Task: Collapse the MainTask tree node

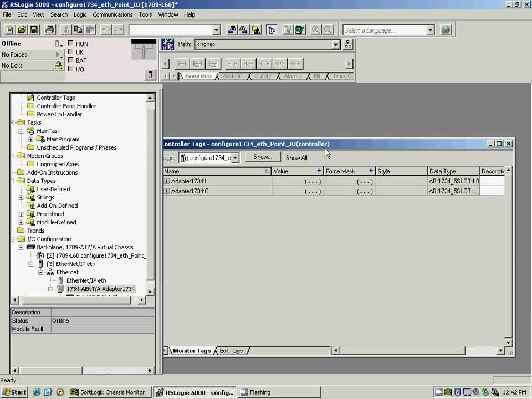Action: pos(21,131)
